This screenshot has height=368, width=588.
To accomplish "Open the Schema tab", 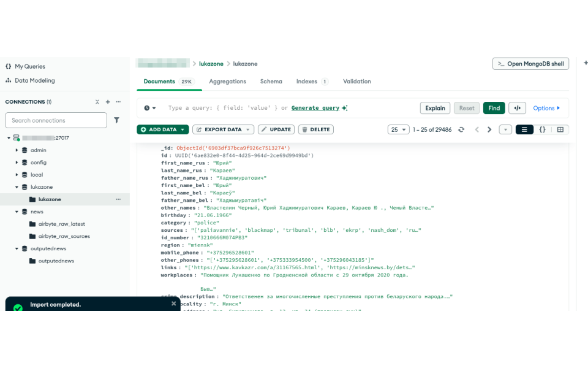I will [x=271, y=82].
